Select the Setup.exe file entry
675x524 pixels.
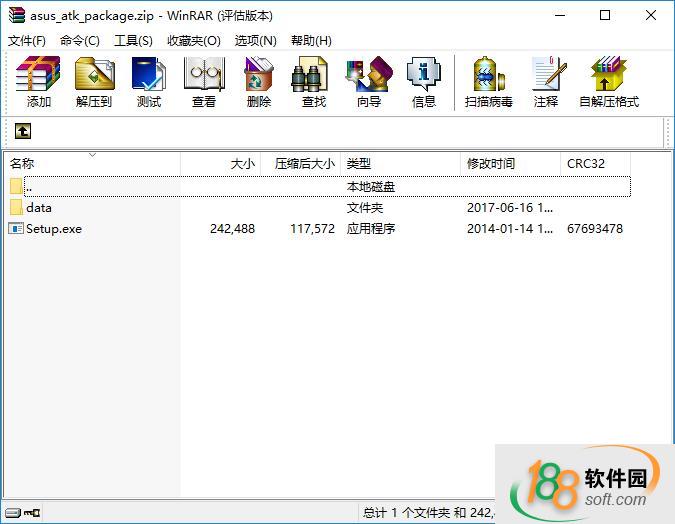(54, 229)
